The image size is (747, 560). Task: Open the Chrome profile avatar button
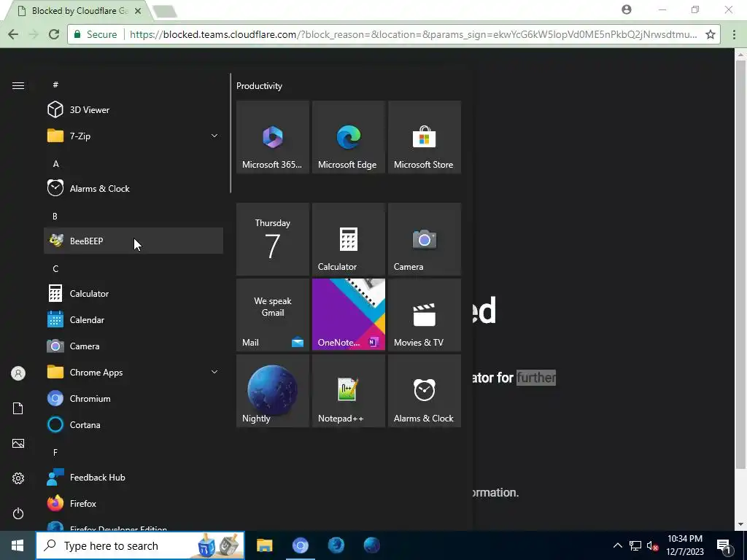point(627,9)
